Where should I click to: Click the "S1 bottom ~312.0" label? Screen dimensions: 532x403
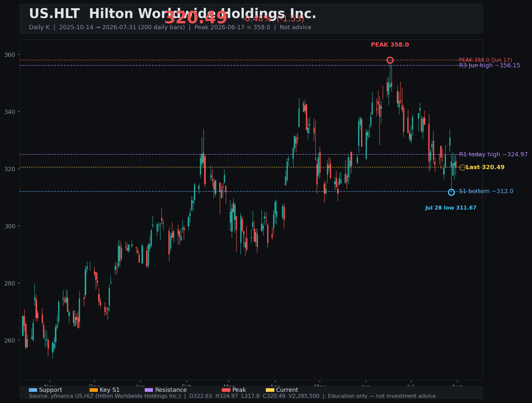point(486,191)
